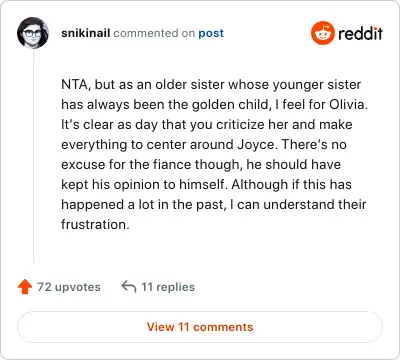Open snikinail's profile avatar
400x360 pixels.
tap(33, 33)
